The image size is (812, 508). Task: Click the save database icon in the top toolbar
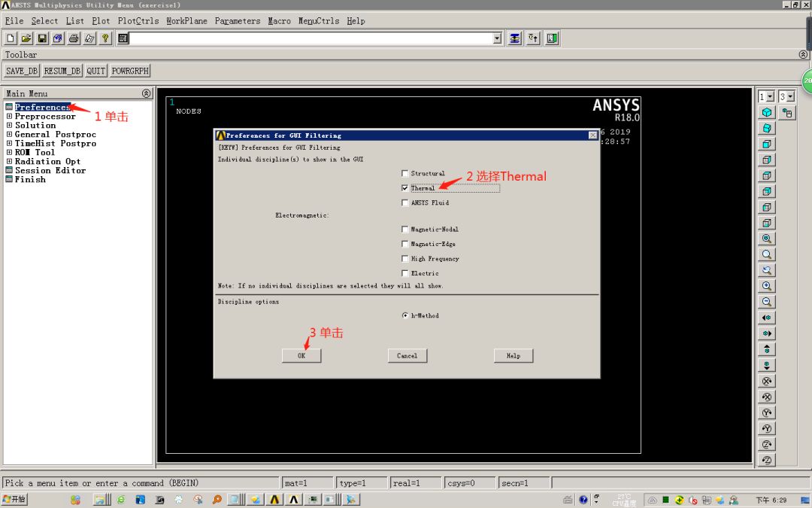coord(41,38)
